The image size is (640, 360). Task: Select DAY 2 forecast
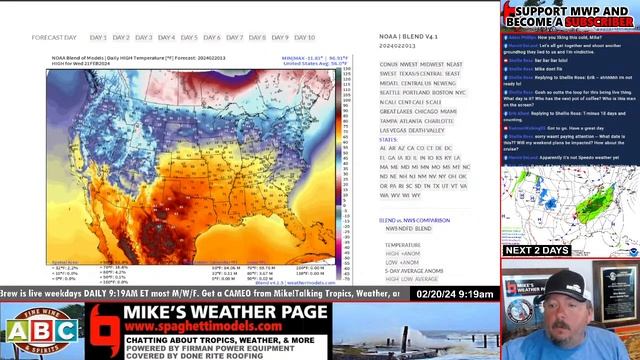(121, 38)
